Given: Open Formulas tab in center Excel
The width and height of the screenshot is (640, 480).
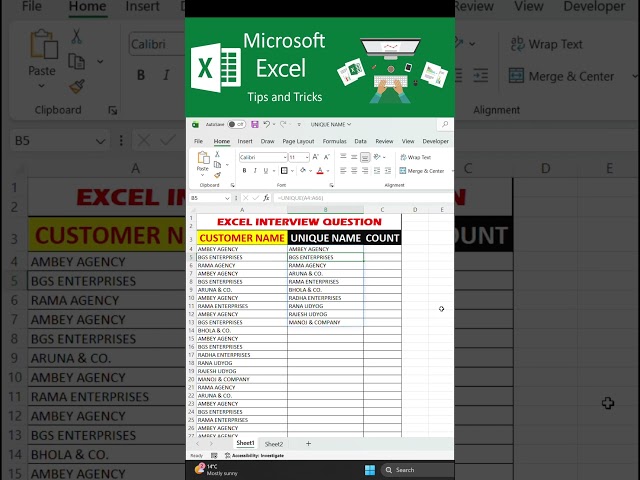Looking at the screenshot, I should click(x=334, y=141).
